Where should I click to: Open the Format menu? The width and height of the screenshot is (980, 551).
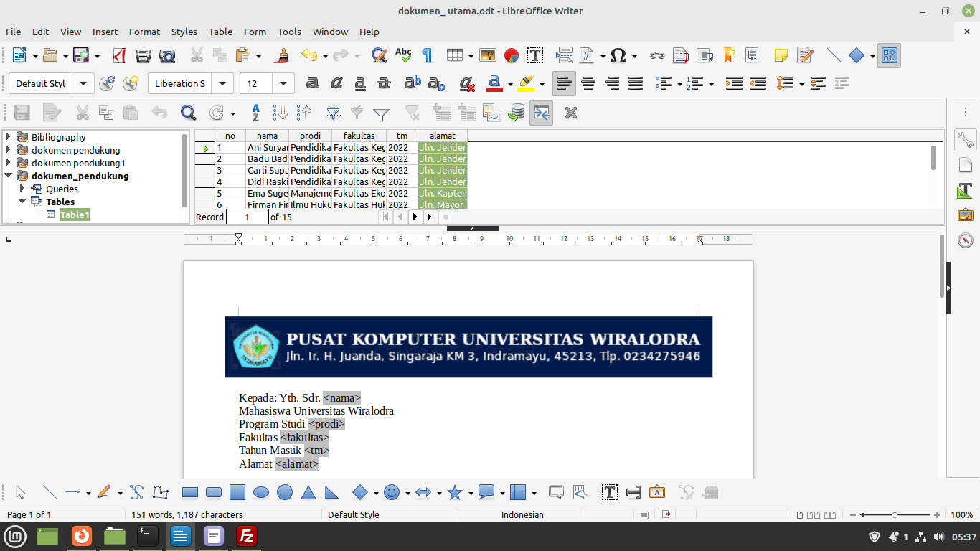click(x=144, y=32)
